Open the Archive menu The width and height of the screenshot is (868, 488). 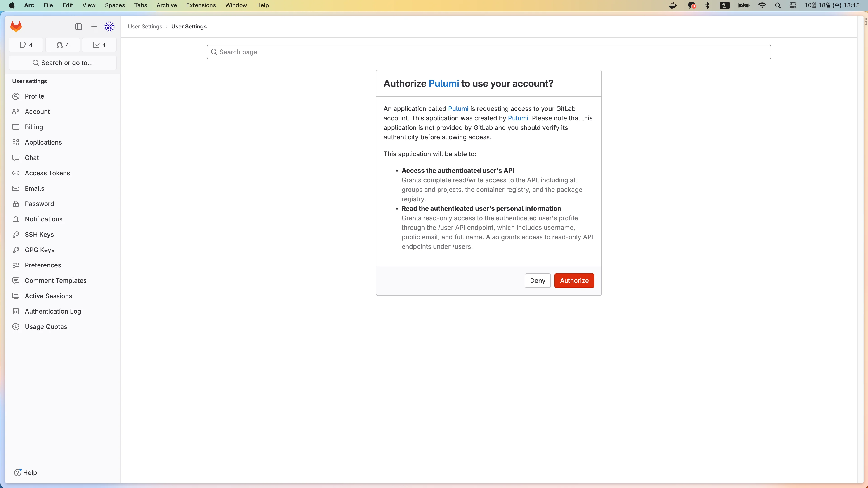pyautogui.click(x=166, y=5)
